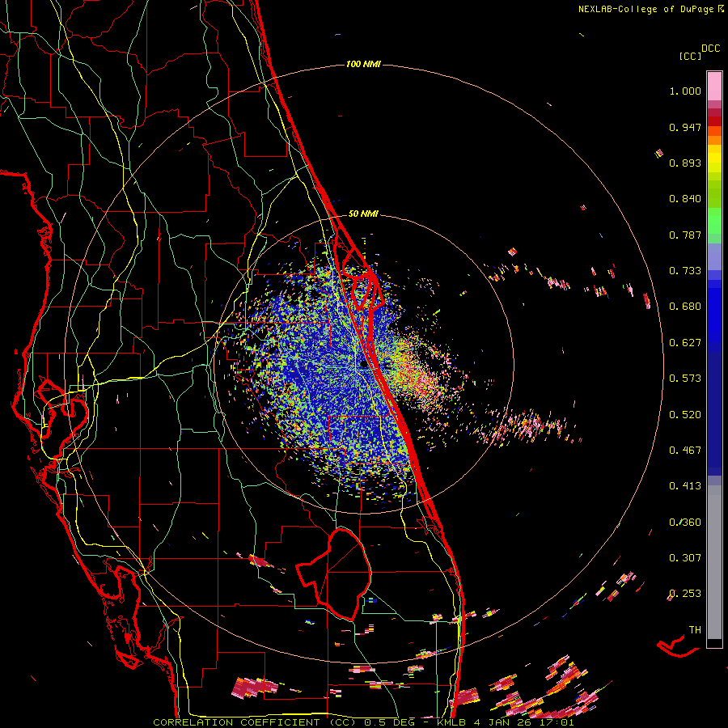Image resolution: width=728 pixels, height=728 pixels.
Task: Click the "TH" threshold label
Action: pyautogui.click(x=695, y=630)
